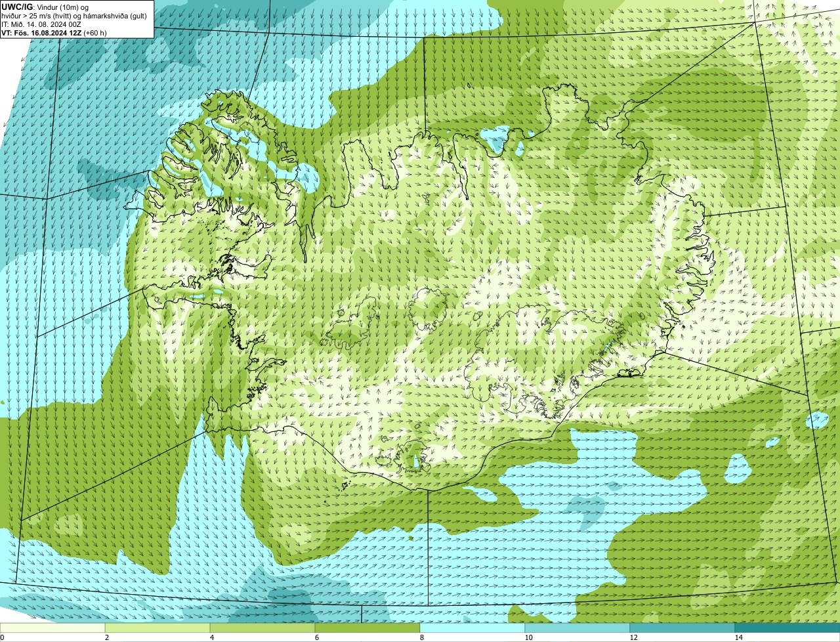
Task: Click the legend scale label "8"
Action: pyautogui.click(x=421, y=637)
